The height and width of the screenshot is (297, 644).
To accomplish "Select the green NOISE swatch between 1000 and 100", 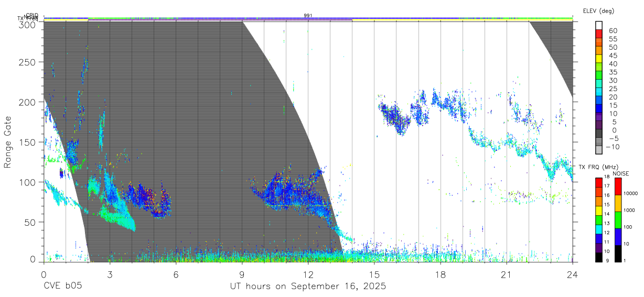I will [x=619, y=219].
